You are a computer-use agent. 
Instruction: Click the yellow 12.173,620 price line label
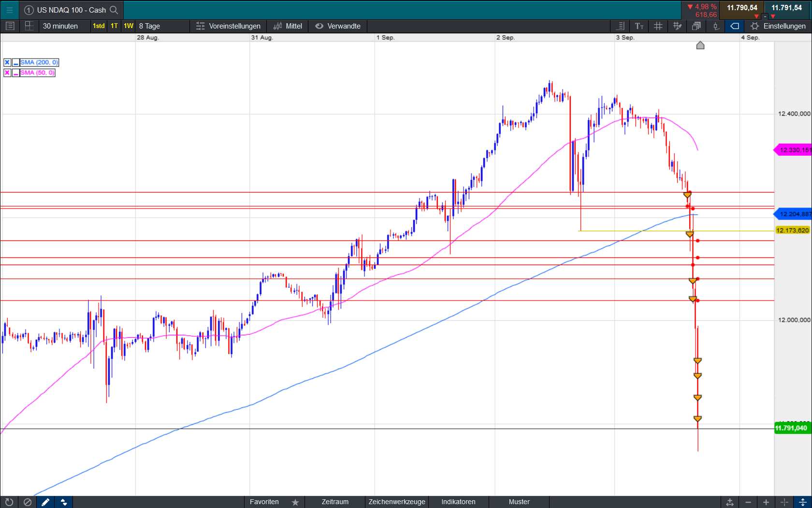(x=792, y=230)
